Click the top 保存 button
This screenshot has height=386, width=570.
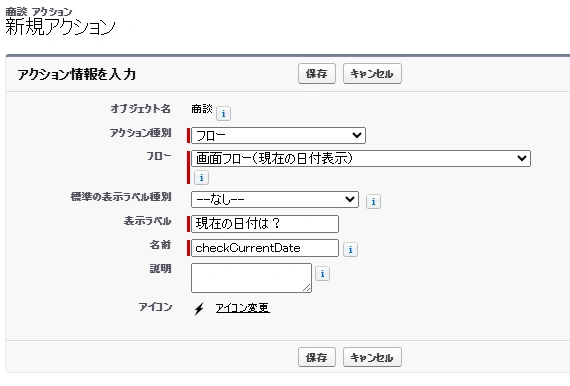(317, 74)
